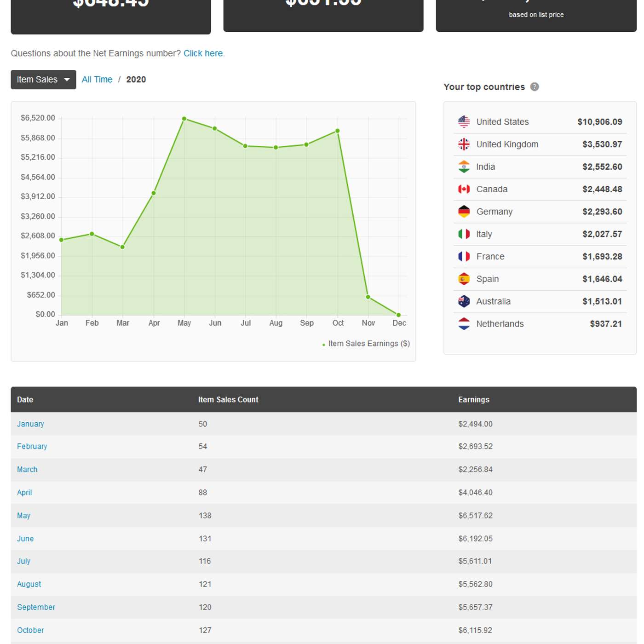The width and height of the screenshot is (644, 644).
Task: Click the United States flag icon
Action: [464, 122]
